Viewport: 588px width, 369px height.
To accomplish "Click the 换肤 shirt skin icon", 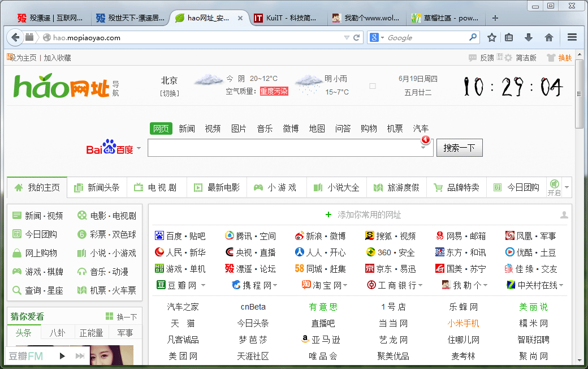I will tap(551, 58).
